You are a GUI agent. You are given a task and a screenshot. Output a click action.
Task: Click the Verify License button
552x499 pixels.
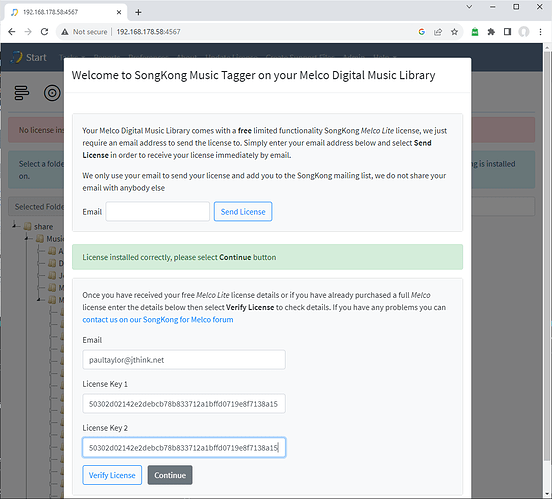(112, 475)
